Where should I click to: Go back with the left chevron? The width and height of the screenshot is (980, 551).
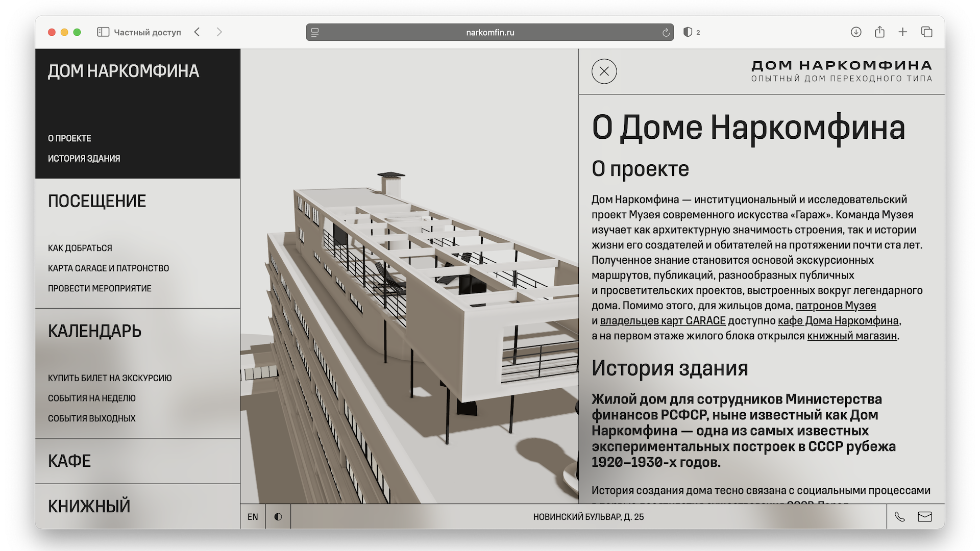(x=197, y=32)
